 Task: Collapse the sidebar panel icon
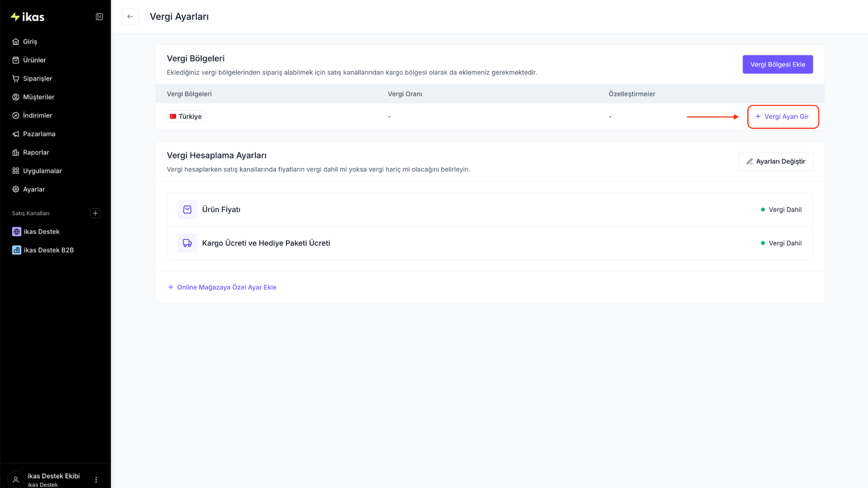coord(99,17)
